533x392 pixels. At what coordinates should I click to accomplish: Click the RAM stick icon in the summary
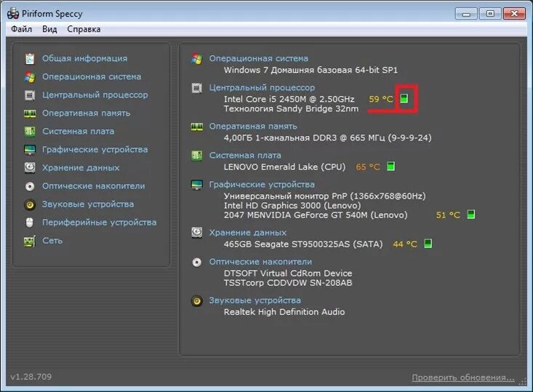(x=197, y=127)
